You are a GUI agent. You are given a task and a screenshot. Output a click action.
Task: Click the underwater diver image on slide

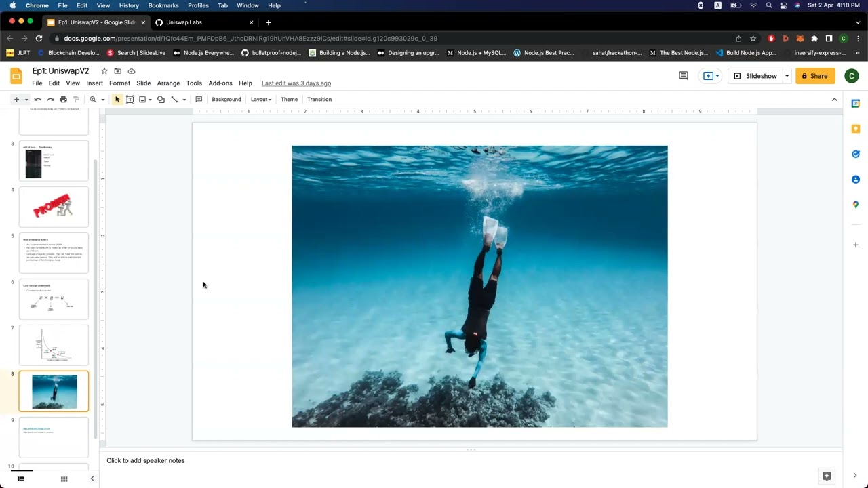(479, 287)
